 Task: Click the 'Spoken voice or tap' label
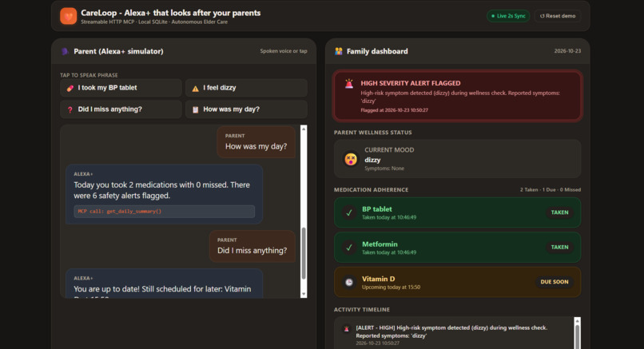tap(284, 51)
